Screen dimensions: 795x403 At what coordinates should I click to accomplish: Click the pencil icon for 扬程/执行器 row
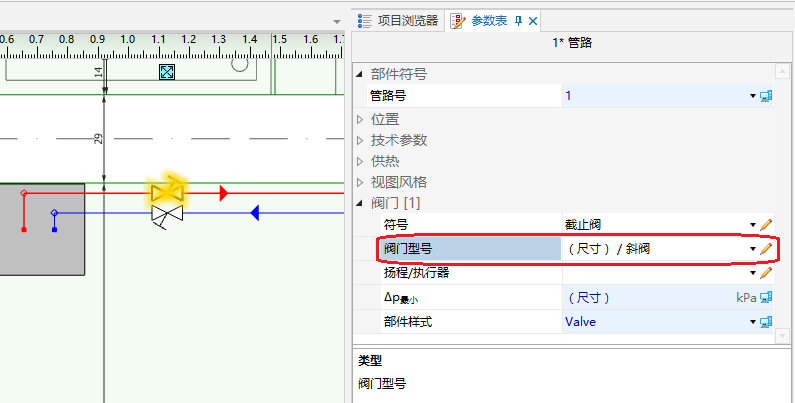pos(766,272)
